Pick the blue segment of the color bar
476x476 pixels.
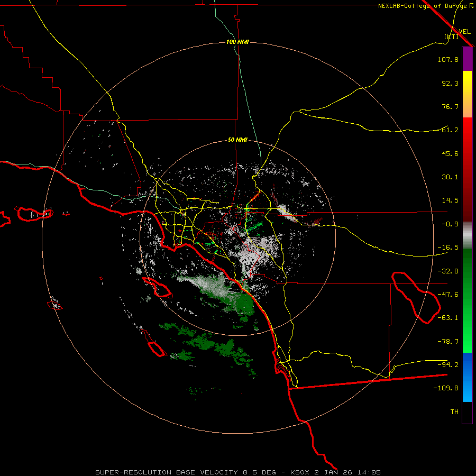click(467, 377)
